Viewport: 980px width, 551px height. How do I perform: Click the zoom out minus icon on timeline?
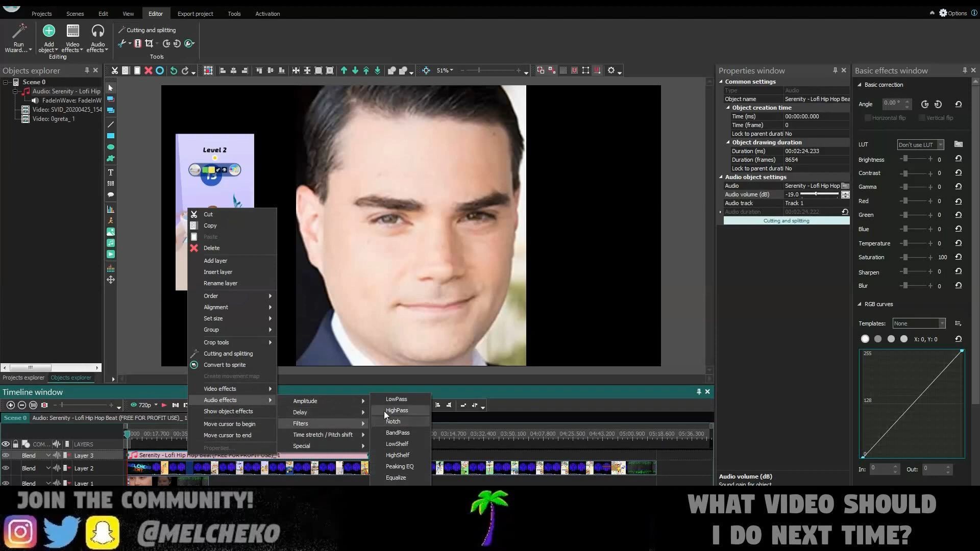tap(21, 405)
